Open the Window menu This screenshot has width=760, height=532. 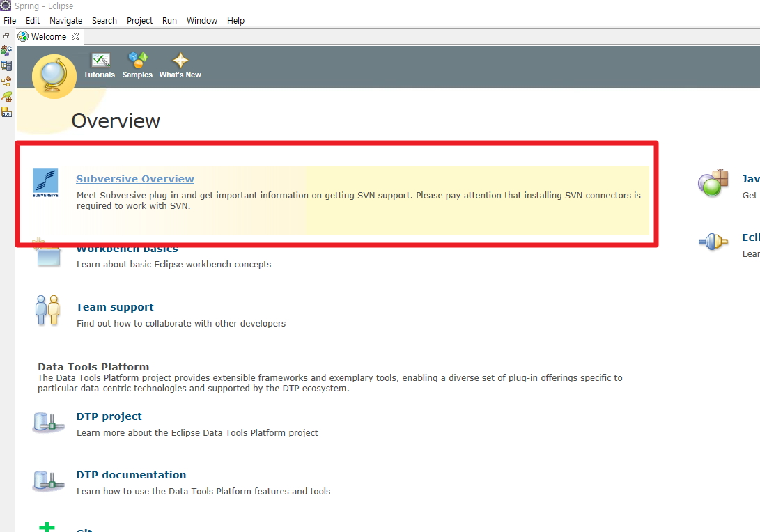point(202,20)
